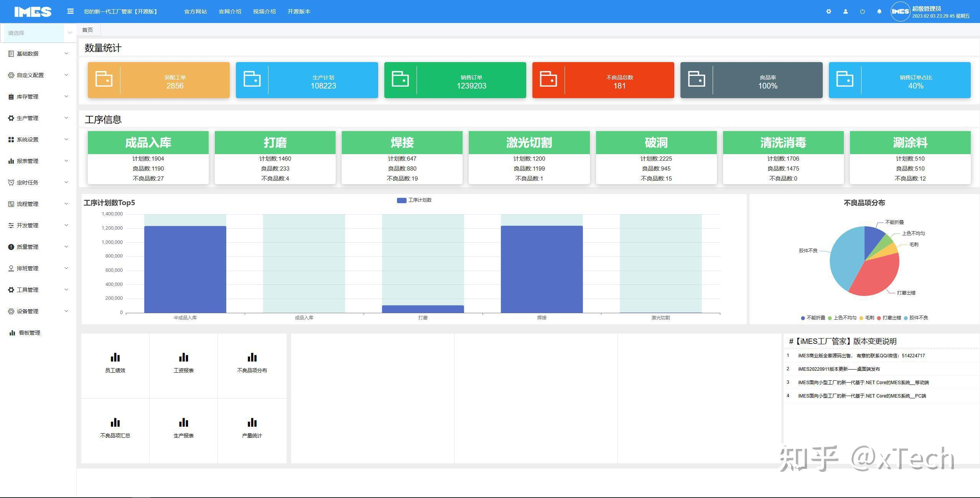Open changelog entry iMES20220911版本更新
This screenshot has width=980, height=498.
(x=839, y=369)
